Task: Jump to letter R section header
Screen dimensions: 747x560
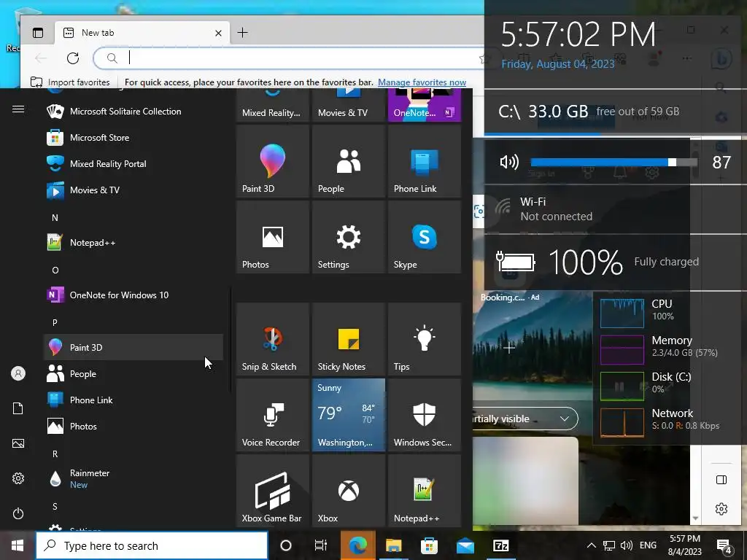Action: (x=55, y=454)
